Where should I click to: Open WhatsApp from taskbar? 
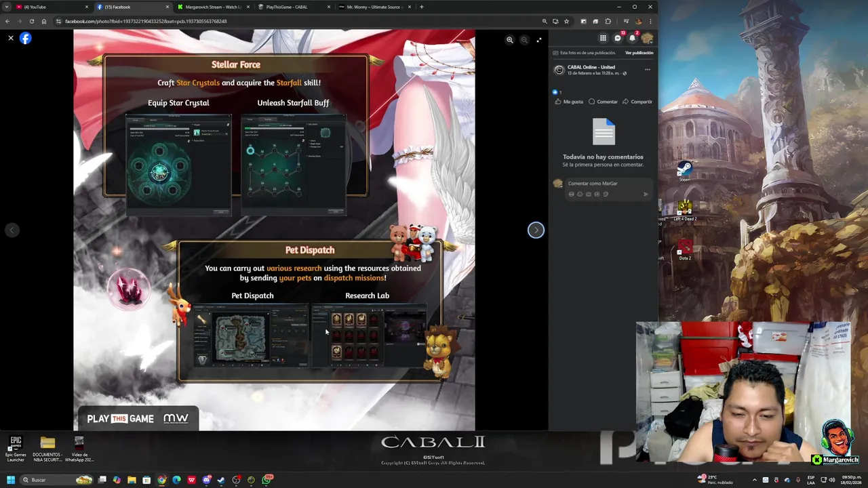pos(267,480)
